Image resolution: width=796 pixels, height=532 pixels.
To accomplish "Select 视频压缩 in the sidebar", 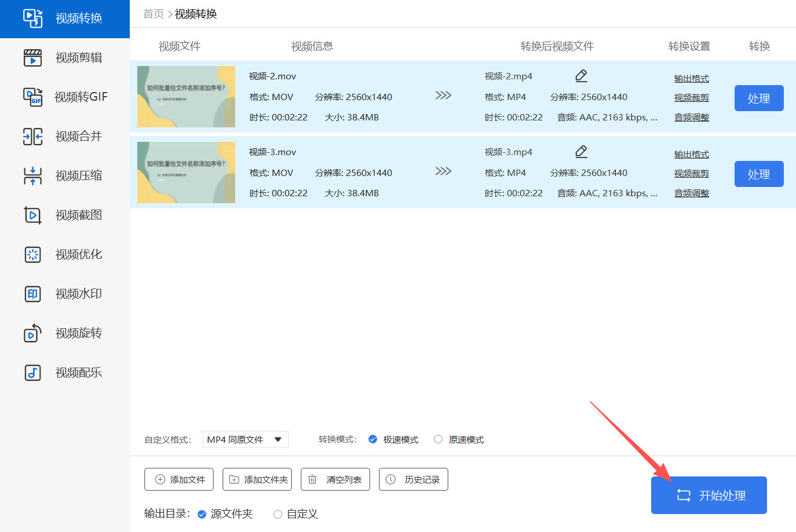I will tap(65, 175).
